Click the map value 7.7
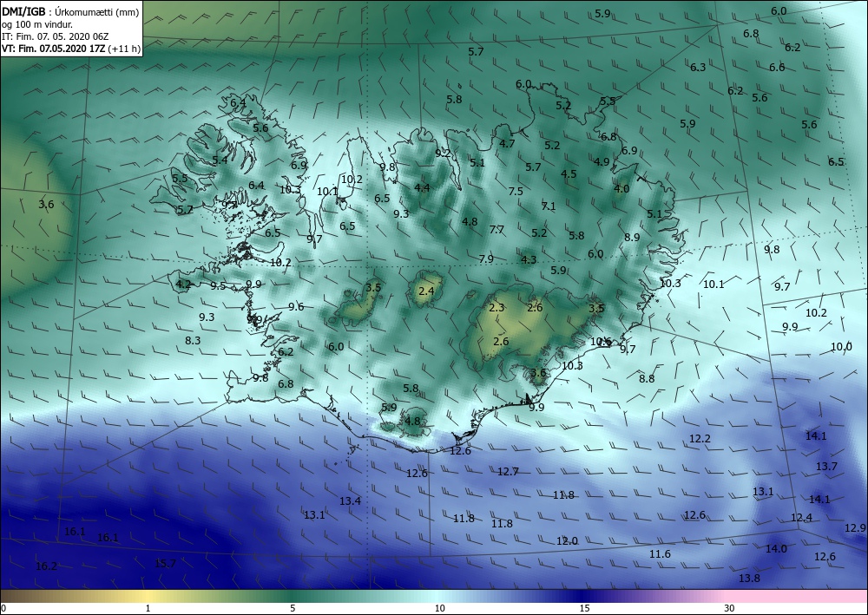 click(x=496, y=230)
